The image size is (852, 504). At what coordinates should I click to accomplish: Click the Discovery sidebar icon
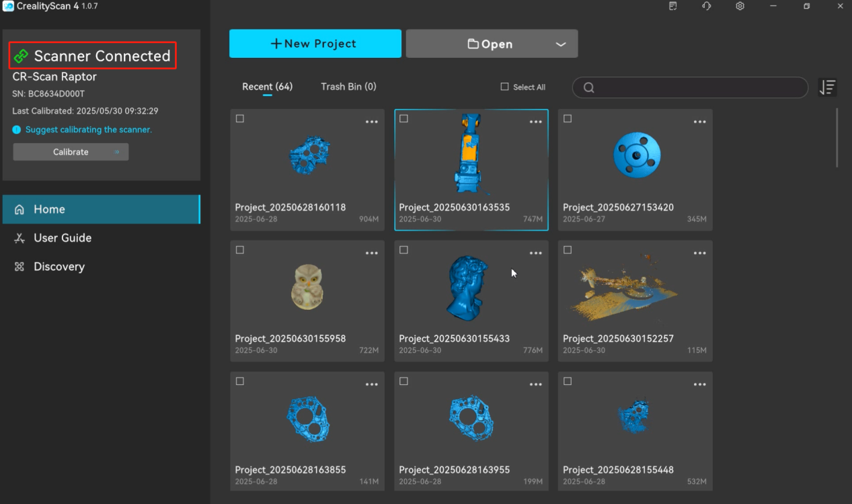pos(20,267)
